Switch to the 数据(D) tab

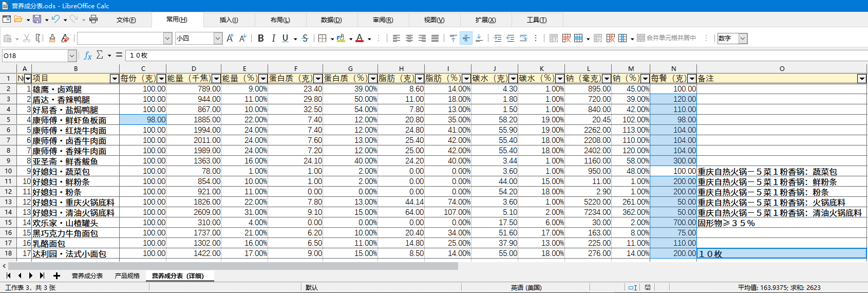(331, 20)
